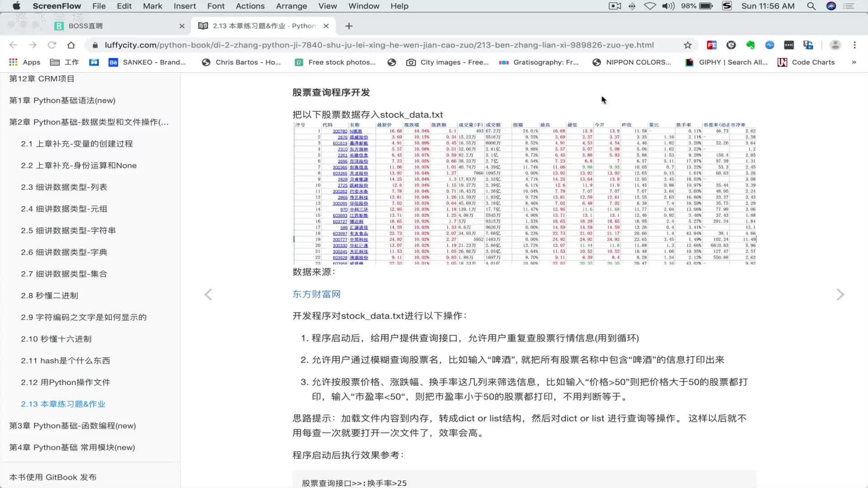The height and width of the screenshot is (488, 868).
Task: Click the battery status icon
Action: click(x=706, y=6)
